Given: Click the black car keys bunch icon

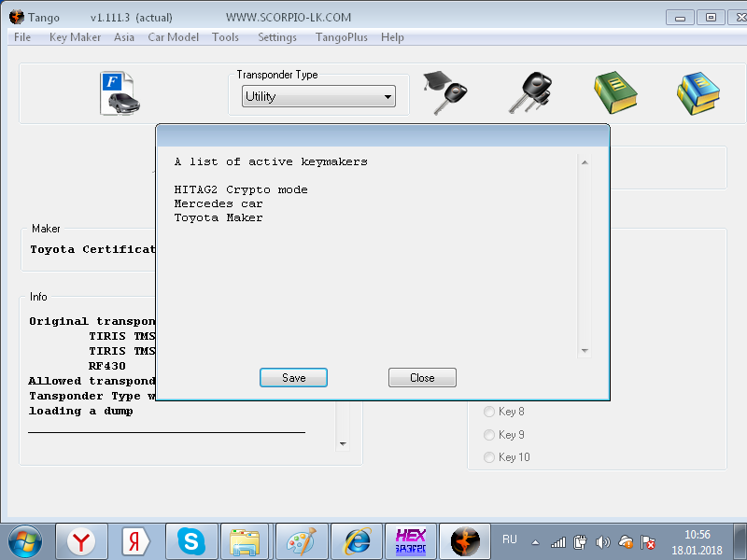Looking at the screenshot, I should click(530, 92).
